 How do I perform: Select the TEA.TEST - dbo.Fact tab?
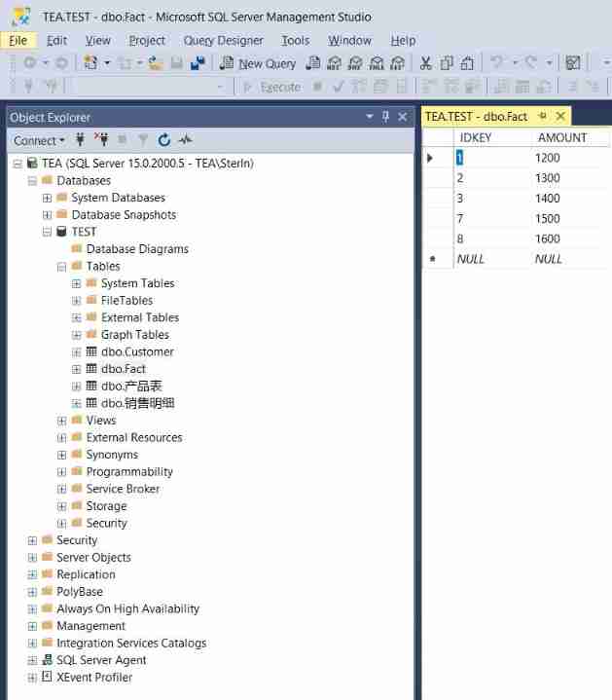[477, 117]
